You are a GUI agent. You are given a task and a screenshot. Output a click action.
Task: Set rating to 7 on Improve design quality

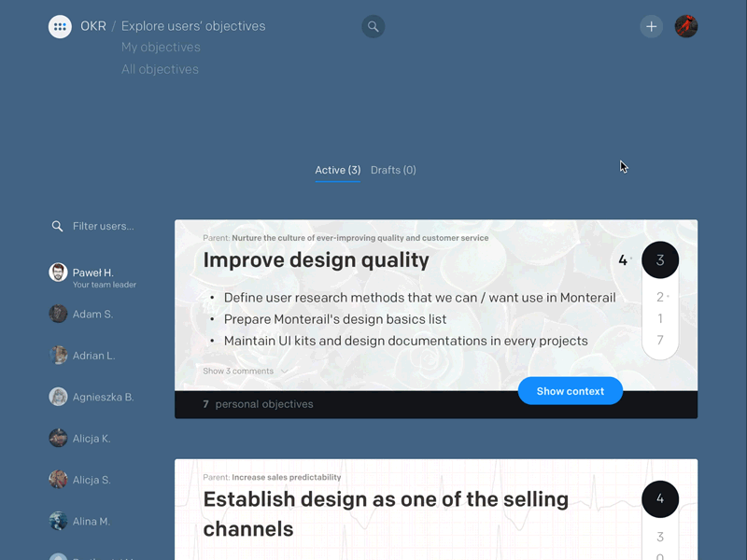[660, 340]
